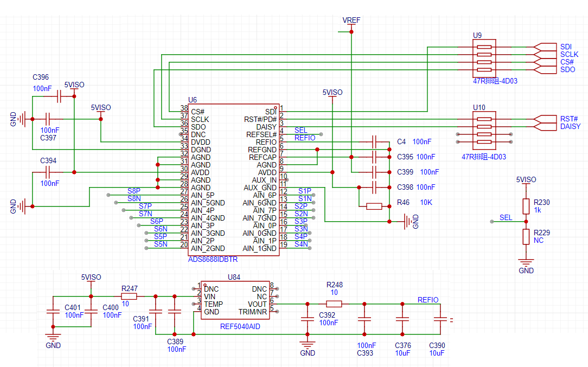Click the C392 capacitor designator
Viewport: 588px width, 367px height.
point(327,316)
